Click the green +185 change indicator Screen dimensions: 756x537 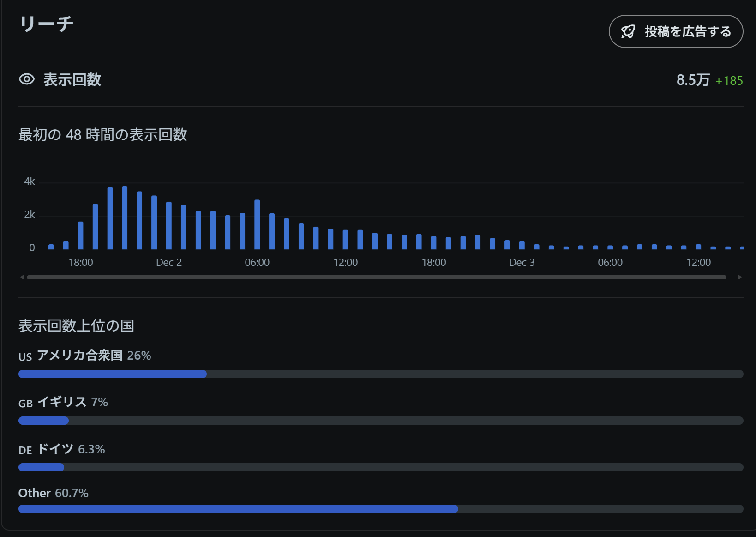click(x=730, y=80)
